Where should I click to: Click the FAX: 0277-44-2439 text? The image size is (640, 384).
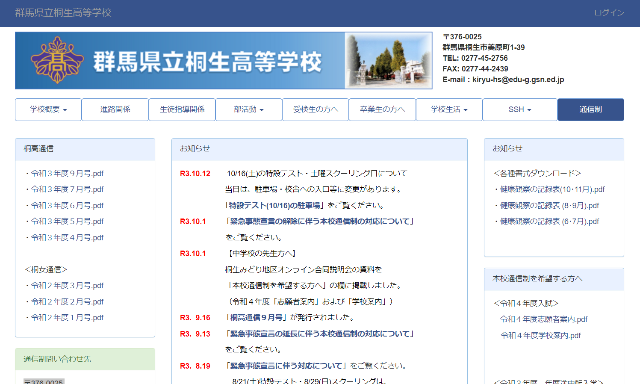(x=476, y=69)
